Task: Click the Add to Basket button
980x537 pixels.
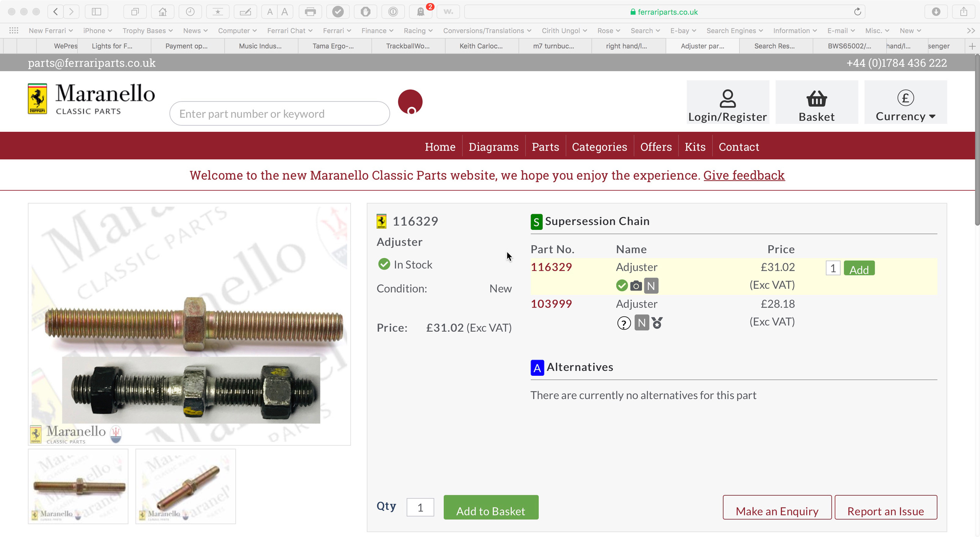Action: pos(491,508)
